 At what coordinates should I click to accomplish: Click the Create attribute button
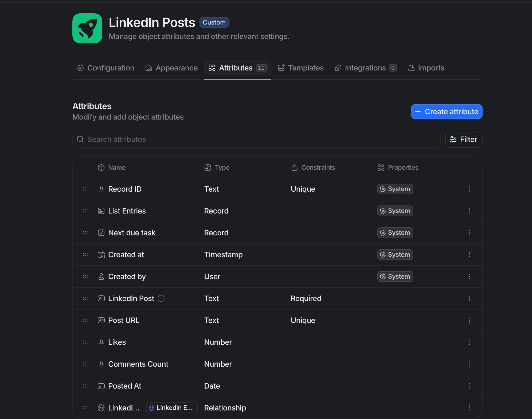[447, 112]
